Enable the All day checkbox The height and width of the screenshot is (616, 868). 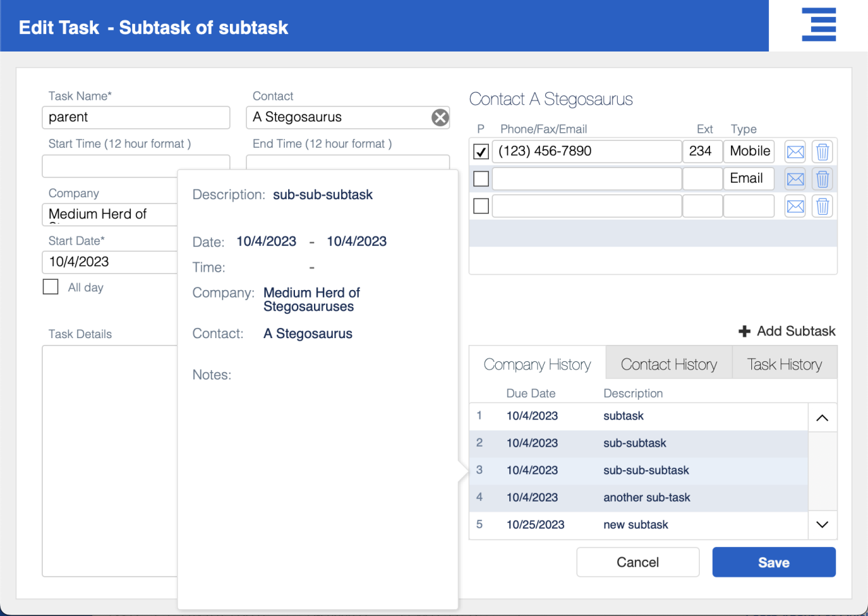pyautogui.click(x=50, y=287)
